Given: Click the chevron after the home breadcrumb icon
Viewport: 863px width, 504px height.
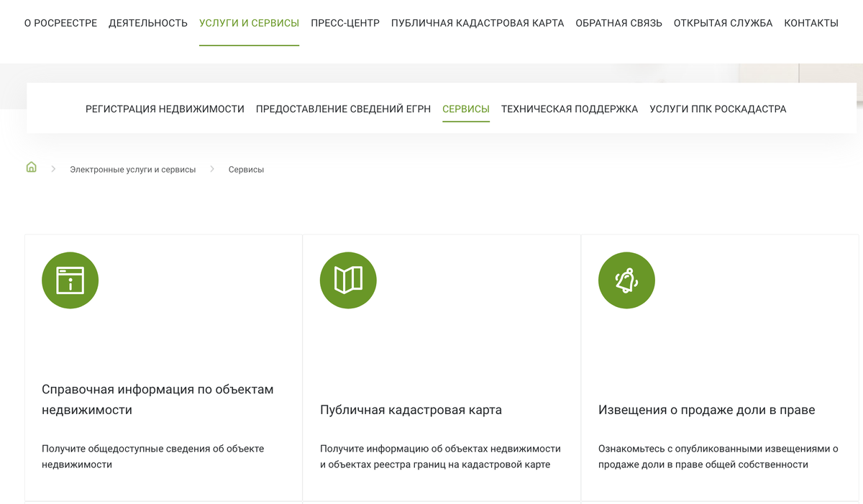Looking at the screenshot, I should click(x=53, y=168).
